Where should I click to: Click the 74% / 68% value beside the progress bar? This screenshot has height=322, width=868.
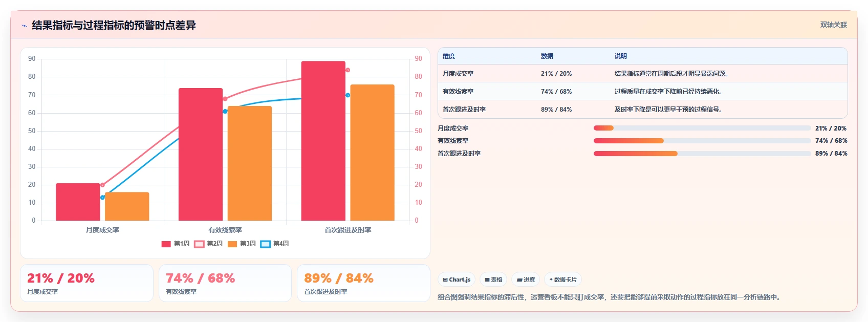click(831, 141)
